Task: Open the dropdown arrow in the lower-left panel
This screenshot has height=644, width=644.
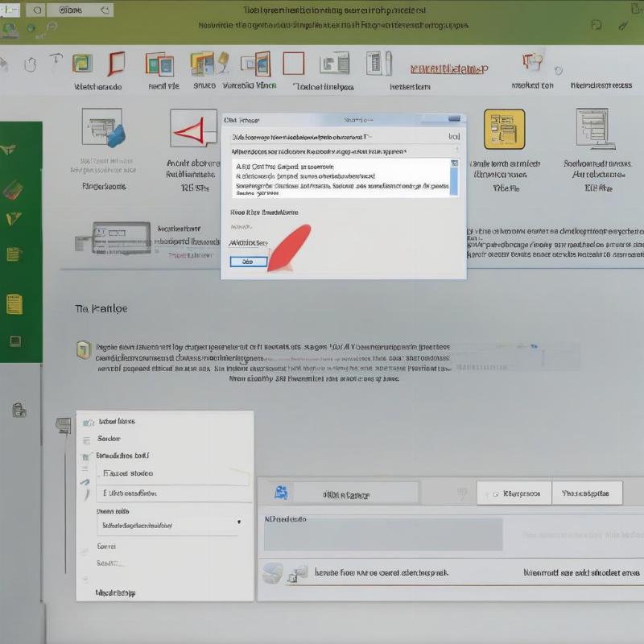Action: (238, 522)
